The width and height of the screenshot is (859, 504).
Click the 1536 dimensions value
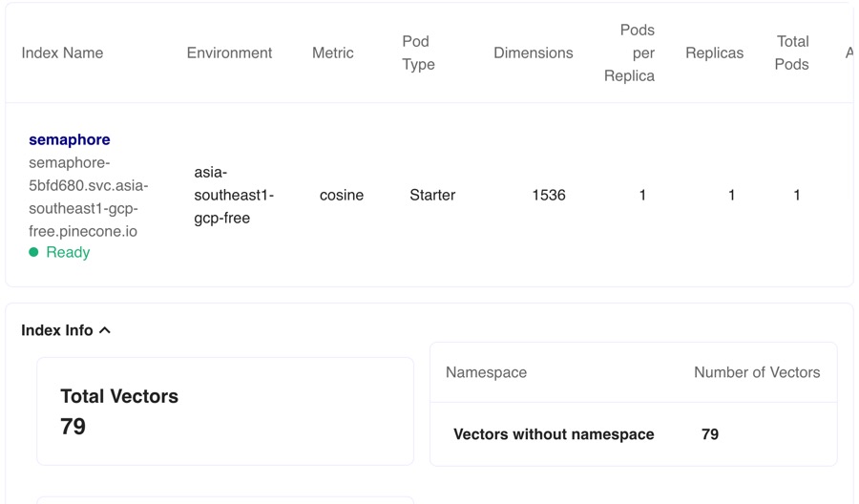pos(549,195)
